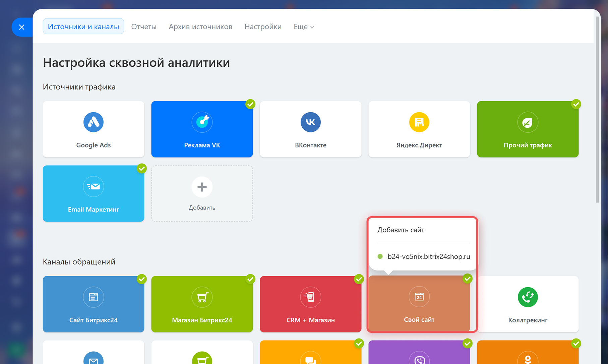
Task: Click the Источники трафика section label
Action: click(x=79, y=87)
